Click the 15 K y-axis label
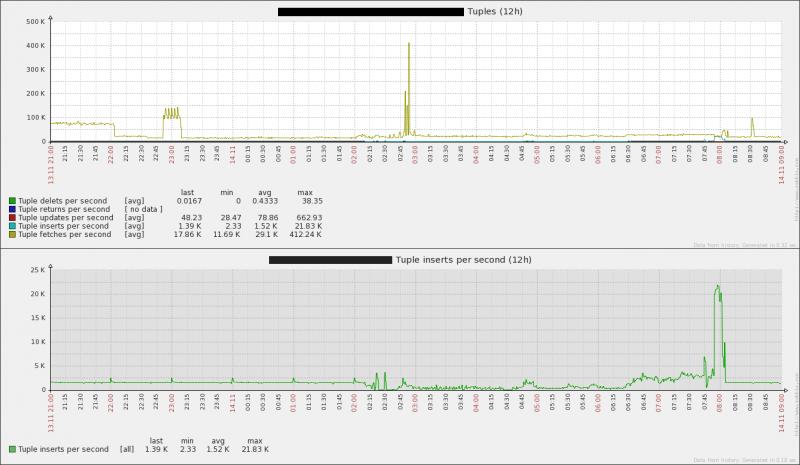The height and width of the screenshot is (465, 800). point(38,318)
